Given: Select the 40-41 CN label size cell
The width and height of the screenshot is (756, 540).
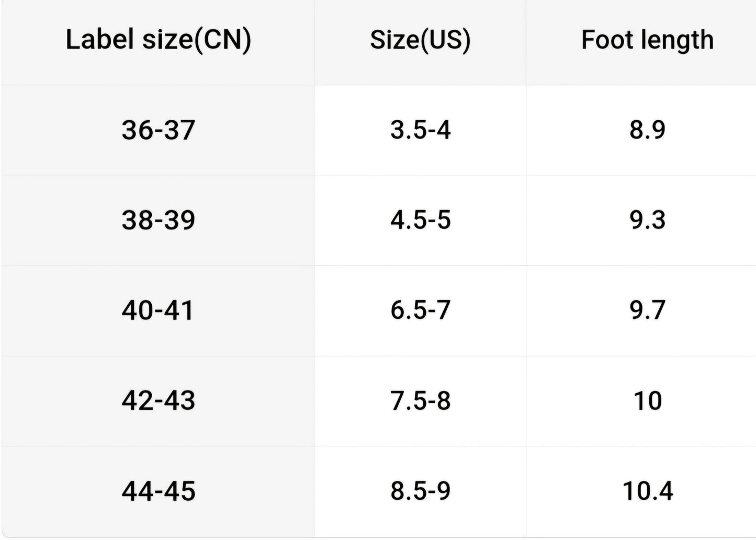Looking at the screenshot, I should pyautogui.click(x=158, y=310).
